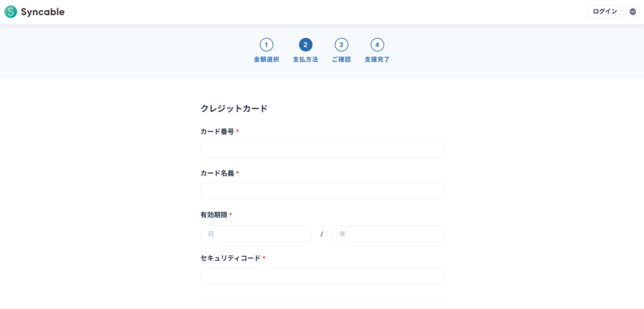The width and height of the screenshot is (644, 309).
Task: Click the 有効期限 field label
Action: tap(214, 215)
